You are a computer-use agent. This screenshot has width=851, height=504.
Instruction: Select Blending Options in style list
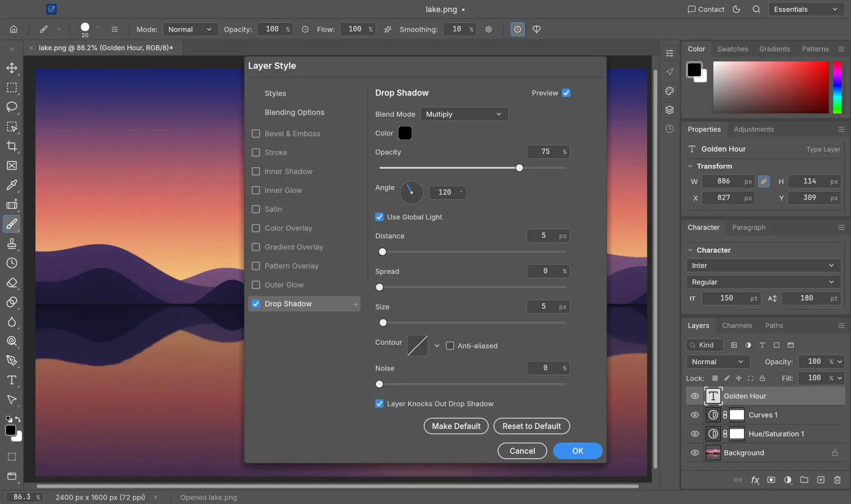(294, 112)
